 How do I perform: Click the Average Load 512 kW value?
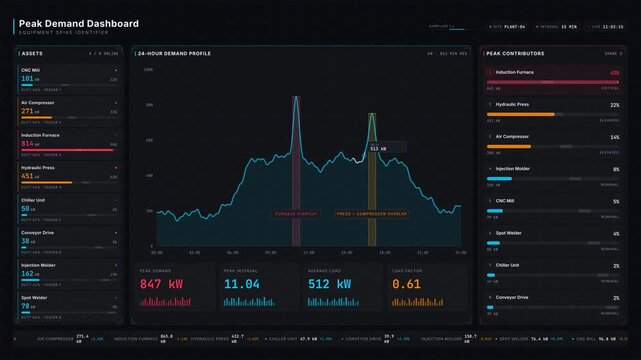pyautogui.click(x=329, y=284)
